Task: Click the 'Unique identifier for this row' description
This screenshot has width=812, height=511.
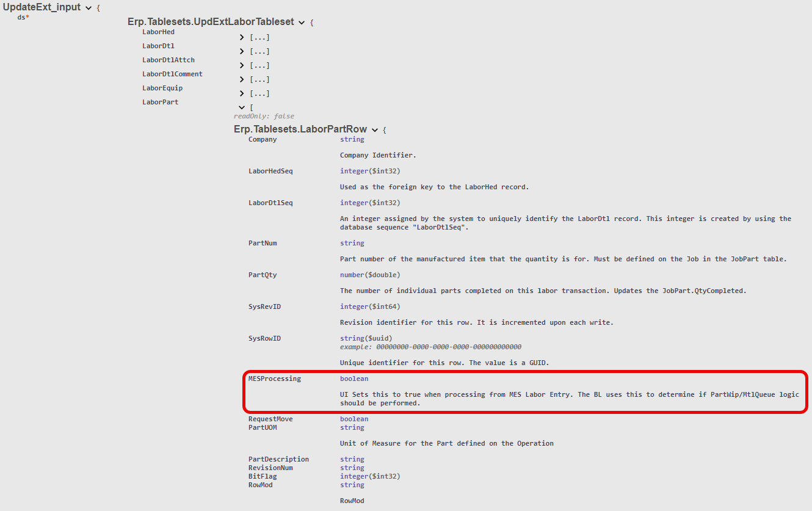Action: pyautogui.click(x=444, y=363)
